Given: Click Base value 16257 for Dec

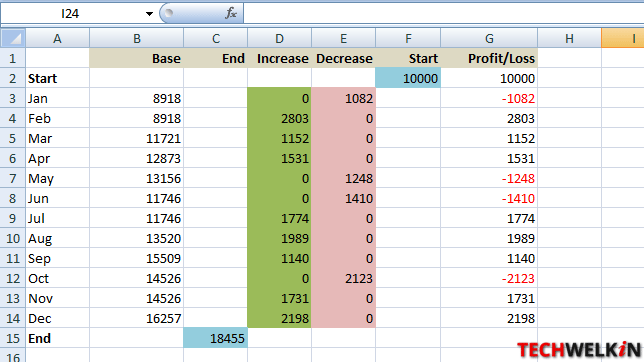Looking at the screenshot, I should click(x=163, y=318).
